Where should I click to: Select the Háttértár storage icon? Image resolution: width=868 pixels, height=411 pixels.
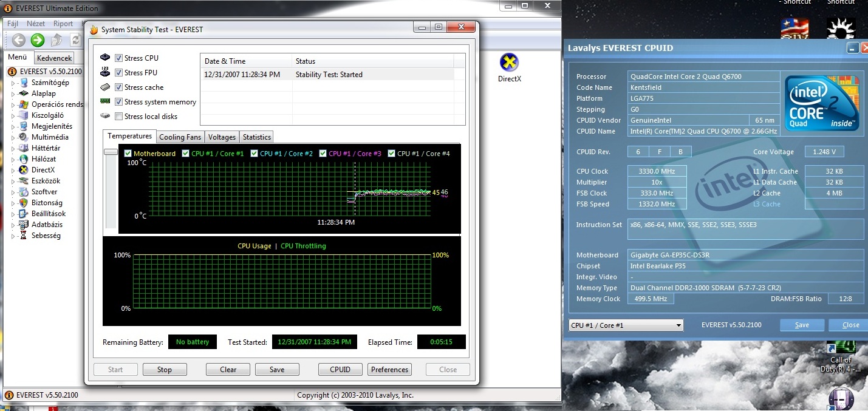tap(24, 148)
